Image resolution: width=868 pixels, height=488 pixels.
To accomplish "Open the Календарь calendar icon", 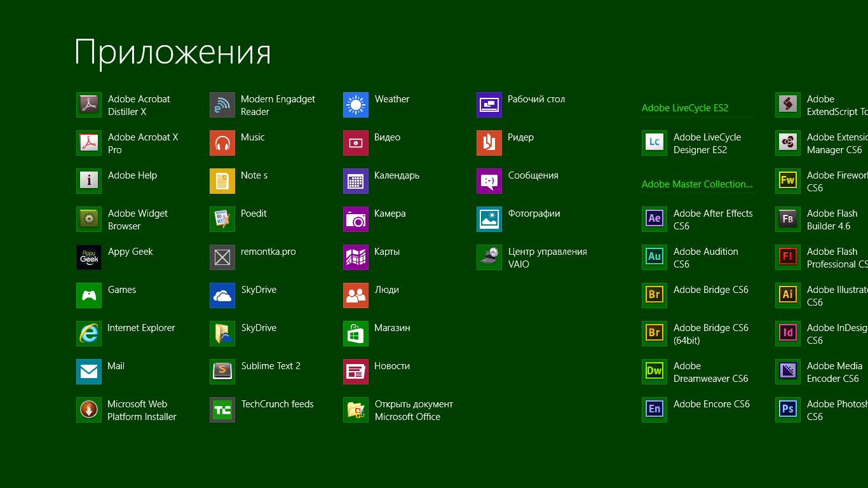I will [x=356, y=181].
